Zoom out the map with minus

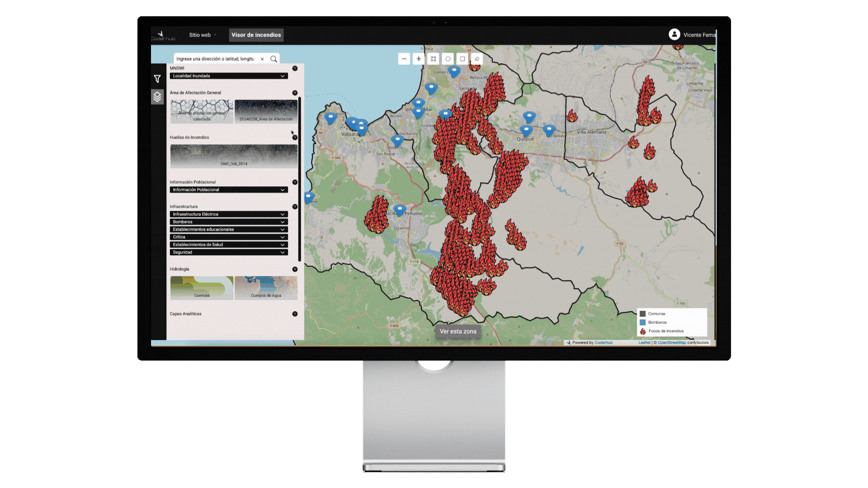click(404, 59)
